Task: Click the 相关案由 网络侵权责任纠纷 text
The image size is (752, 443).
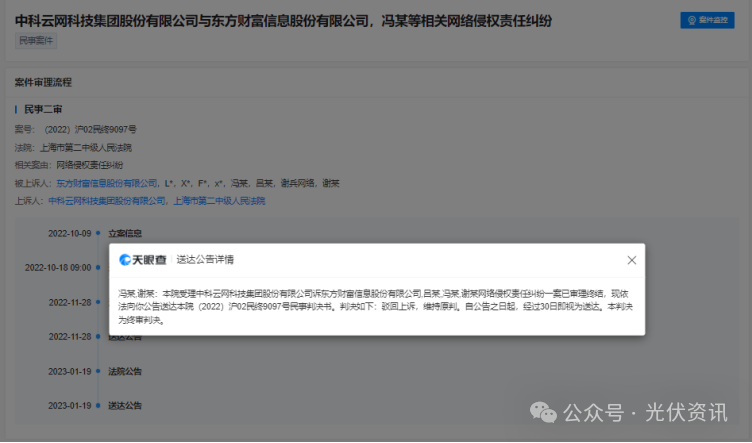Action: coord(69,165)
